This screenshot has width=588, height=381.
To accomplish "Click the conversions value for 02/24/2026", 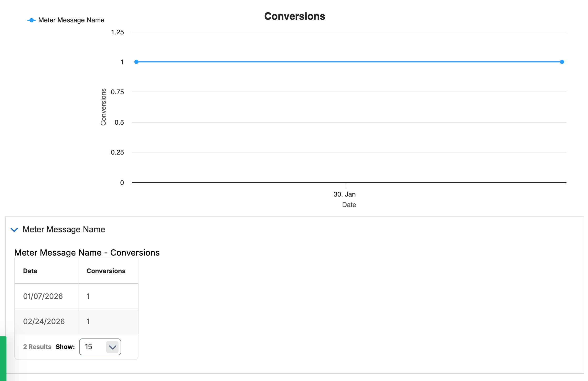I will pos(88,321).
